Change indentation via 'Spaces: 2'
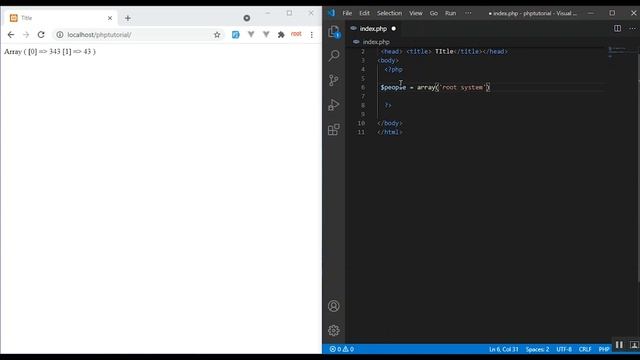The image size is (640, 360). (537, 349)
